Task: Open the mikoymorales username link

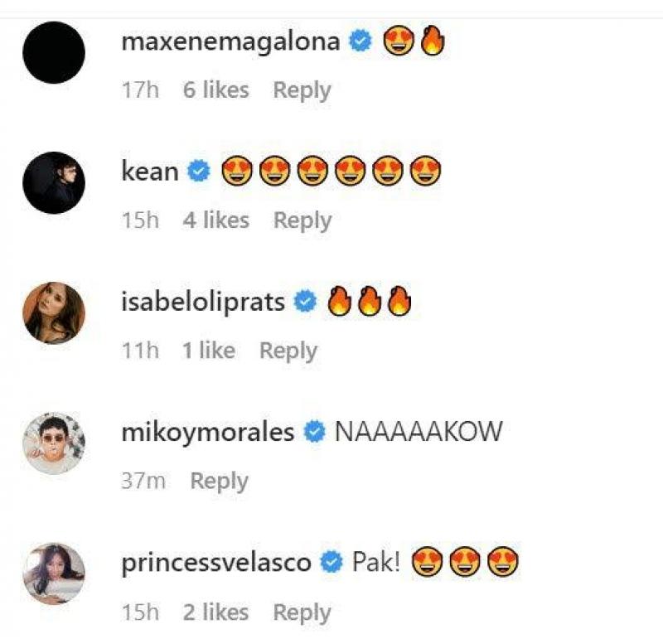Action: point(208,432)
